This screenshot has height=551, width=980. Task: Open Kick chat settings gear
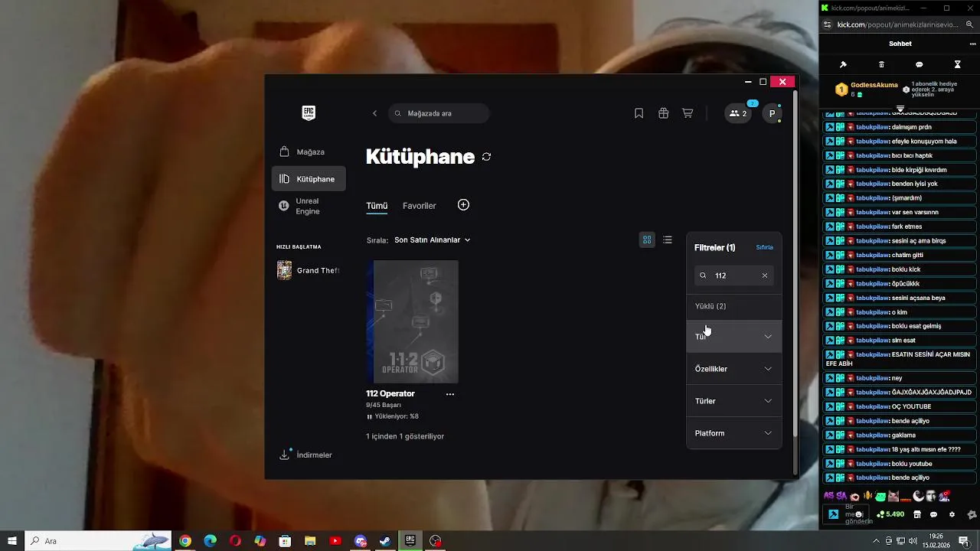pyautogui.click(x=952, y=514)
